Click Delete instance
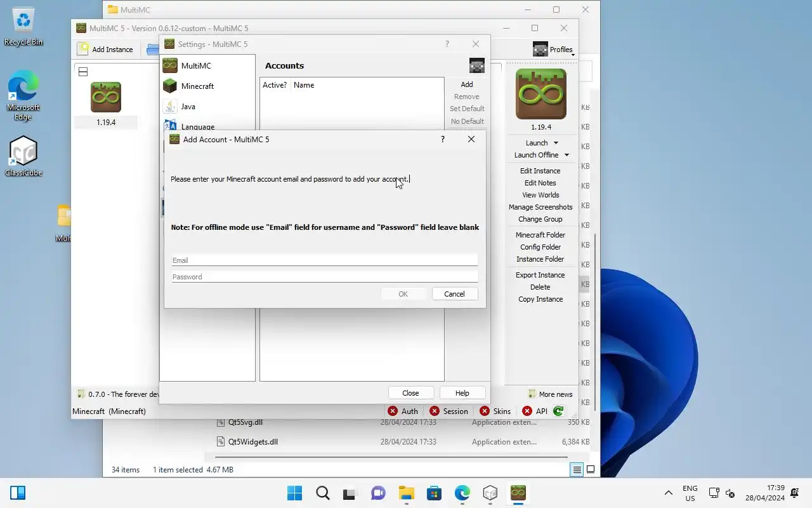 (540, 287)
